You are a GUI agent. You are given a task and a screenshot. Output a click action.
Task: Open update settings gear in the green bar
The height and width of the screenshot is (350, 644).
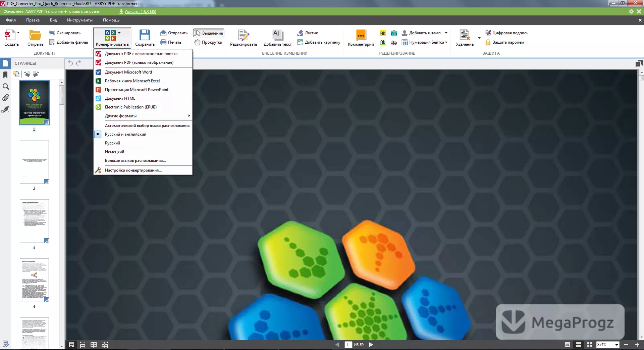pos(631,11)
